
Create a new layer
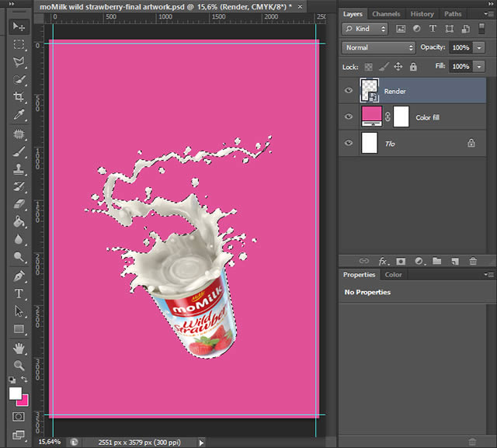point(455,262)
